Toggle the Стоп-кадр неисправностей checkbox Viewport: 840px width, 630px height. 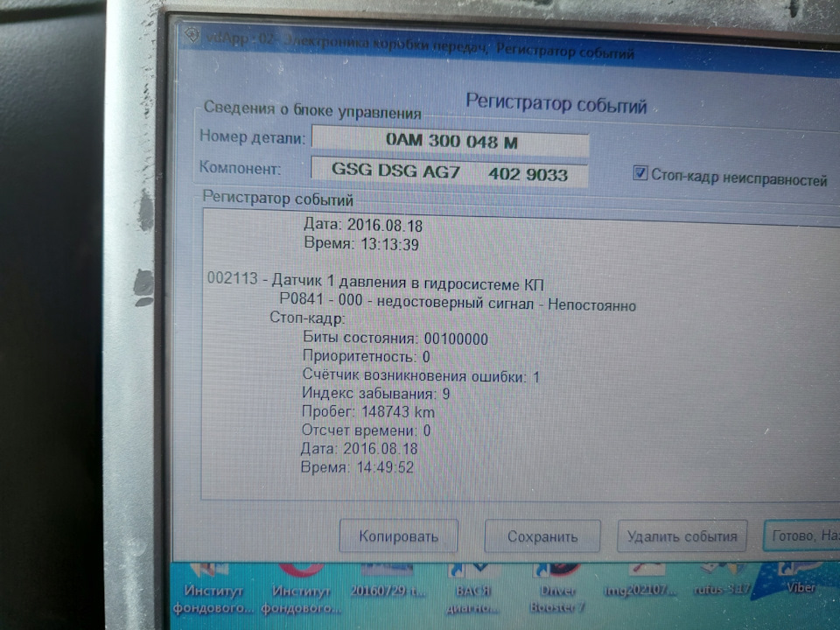pyautogui.click(x=640, y=173)
